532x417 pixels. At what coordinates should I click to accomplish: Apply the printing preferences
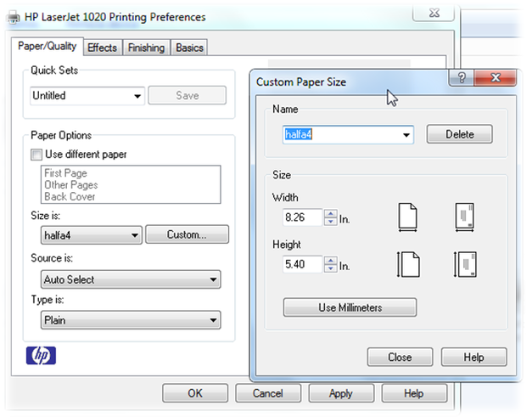(x=341, y=393)
